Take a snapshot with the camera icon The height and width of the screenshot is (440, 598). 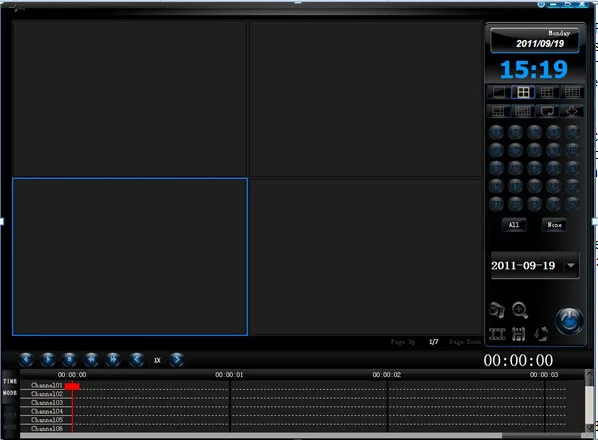click(x=497, y=310)
